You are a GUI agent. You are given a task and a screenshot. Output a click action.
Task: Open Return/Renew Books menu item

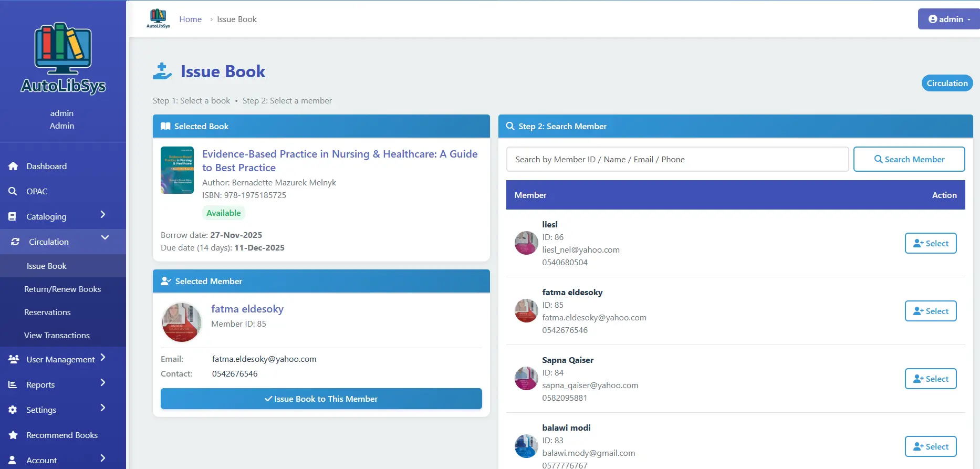click(x=62, y=289)
